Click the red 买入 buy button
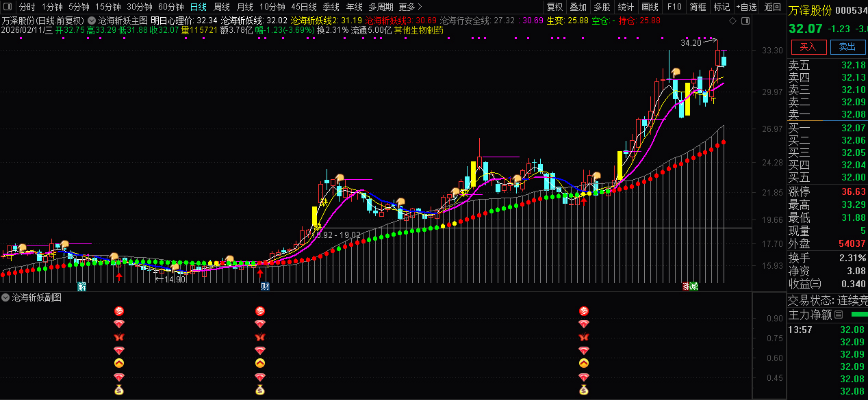The width and height of the screenshot is (868, 400). [x=808, y=47]
